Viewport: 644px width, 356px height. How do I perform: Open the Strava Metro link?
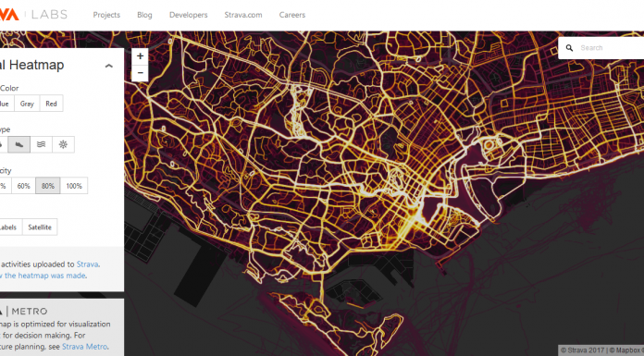[84, 347]
